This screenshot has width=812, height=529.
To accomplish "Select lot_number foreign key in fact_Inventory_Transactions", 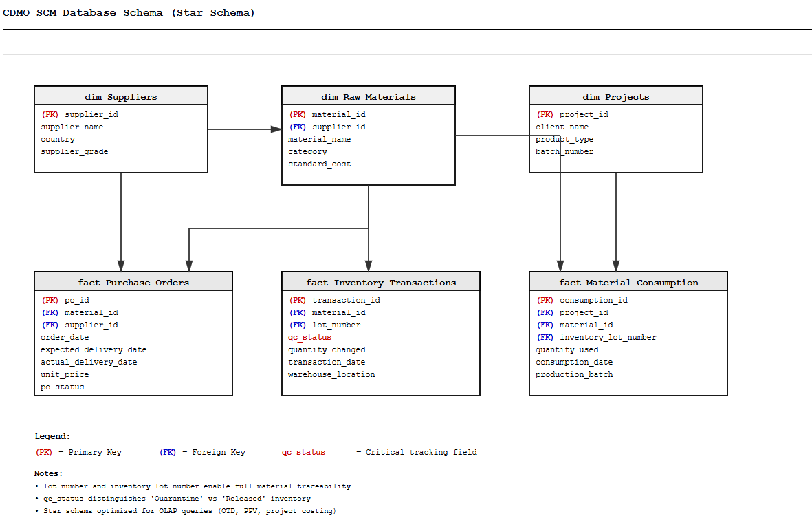I will (x=325, y=325).
